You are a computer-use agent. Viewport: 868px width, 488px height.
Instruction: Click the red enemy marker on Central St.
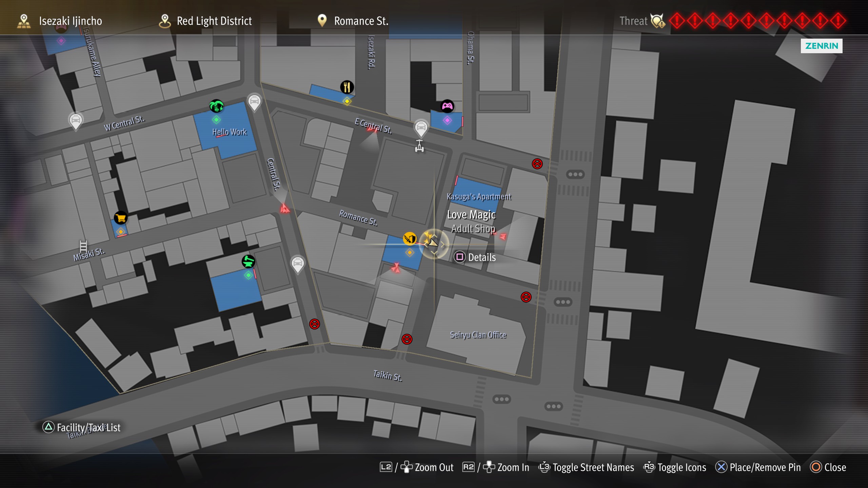pos(284,208)
